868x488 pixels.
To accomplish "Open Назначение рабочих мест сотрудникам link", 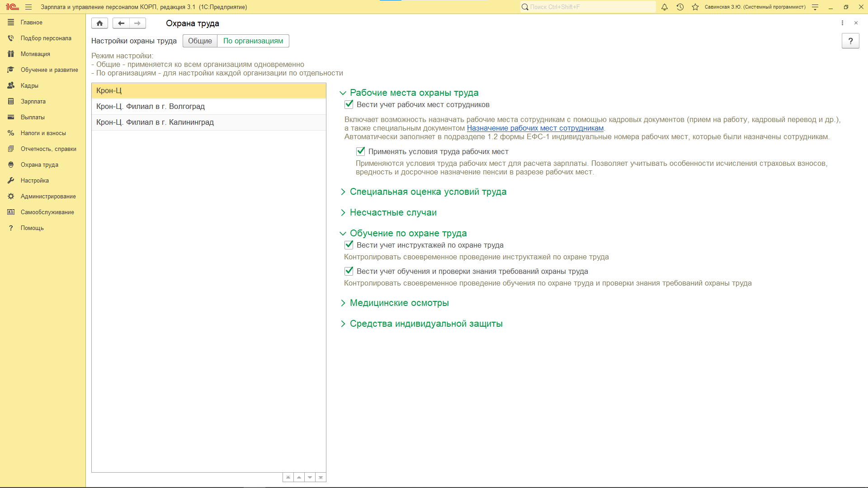I will tap(535, 128).
